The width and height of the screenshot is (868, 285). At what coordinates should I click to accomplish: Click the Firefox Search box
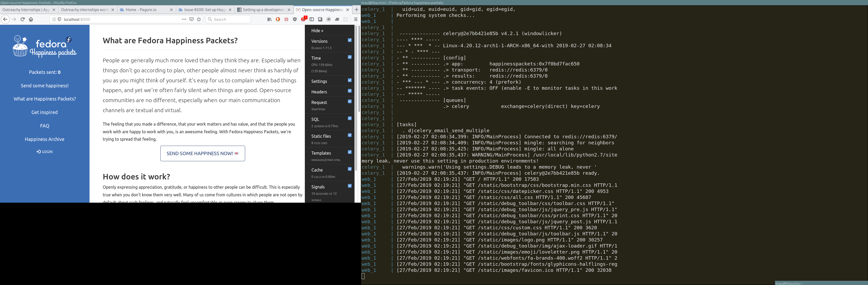(228, 20)
